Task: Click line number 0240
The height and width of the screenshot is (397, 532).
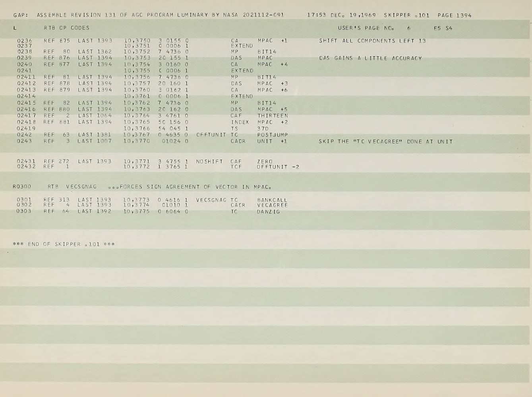Action: (25, 64)
